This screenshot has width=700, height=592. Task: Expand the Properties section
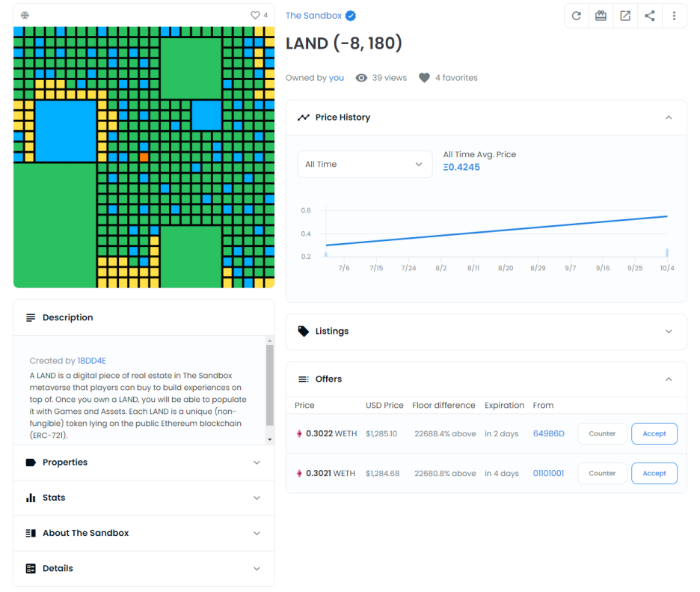click(257, 463)
